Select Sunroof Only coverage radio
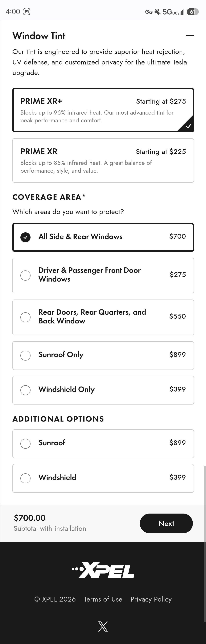The width and height of the screenshot is (206, 644). [x=25, y=355]
